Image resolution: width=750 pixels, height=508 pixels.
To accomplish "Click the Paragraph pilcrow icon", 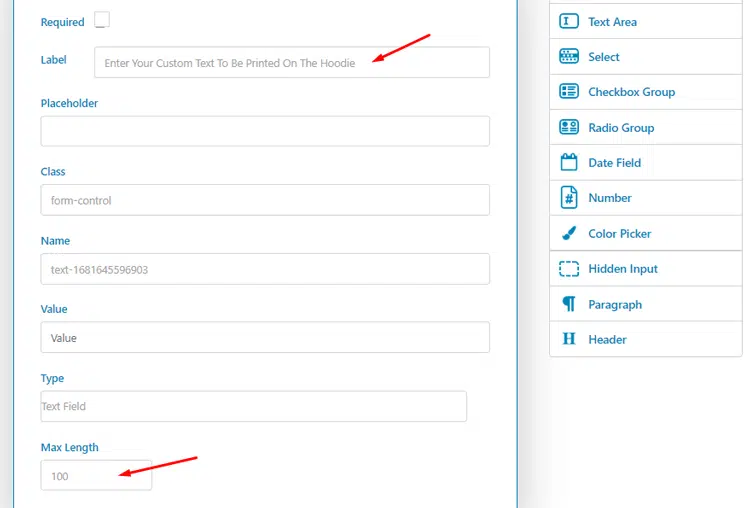I will click(569, 304).
